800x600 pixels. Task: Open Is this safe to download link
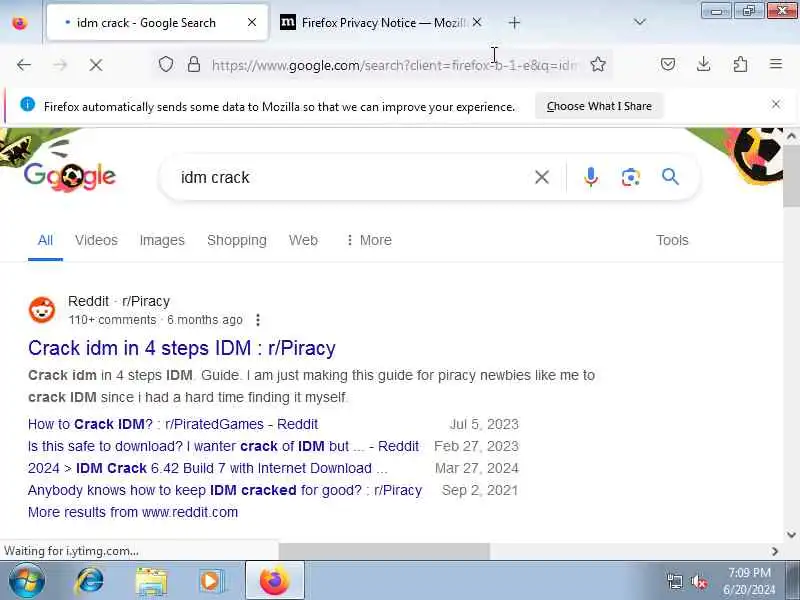coord(223,446)
